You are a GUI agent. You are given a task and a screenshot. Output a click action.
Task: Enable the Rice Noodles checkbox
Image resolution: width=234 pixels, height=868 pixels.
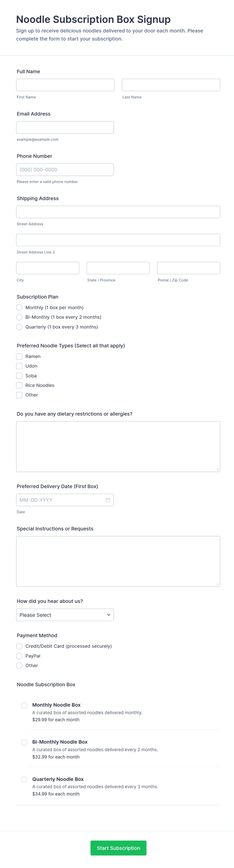pos(19,385)
